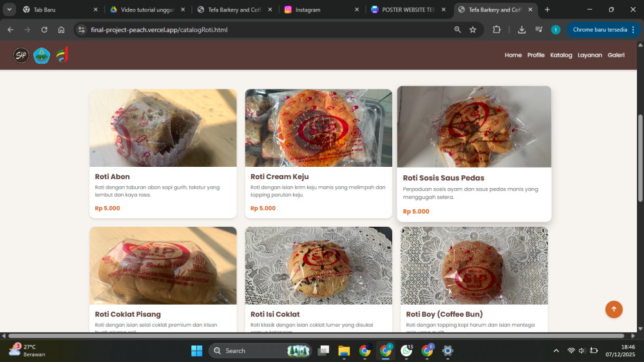Click the SIP bakery logo in header

tap(21, 55)
